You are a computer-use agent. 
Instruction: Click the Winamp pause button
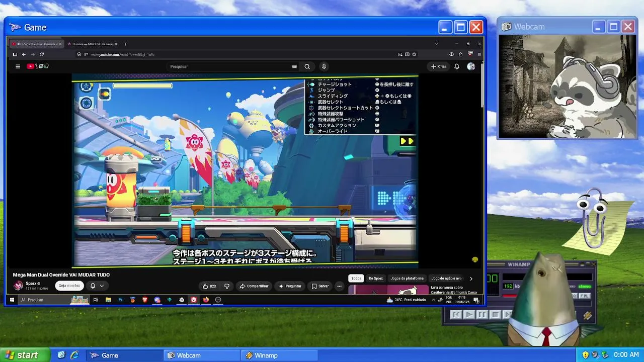pos(482,315)
